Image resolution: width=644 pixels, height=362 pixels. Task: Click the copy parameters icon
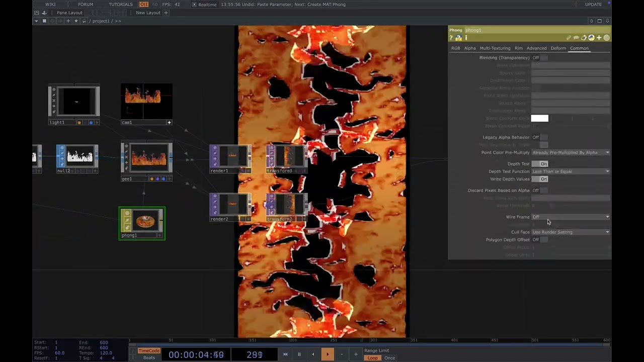tap(584, 38)
